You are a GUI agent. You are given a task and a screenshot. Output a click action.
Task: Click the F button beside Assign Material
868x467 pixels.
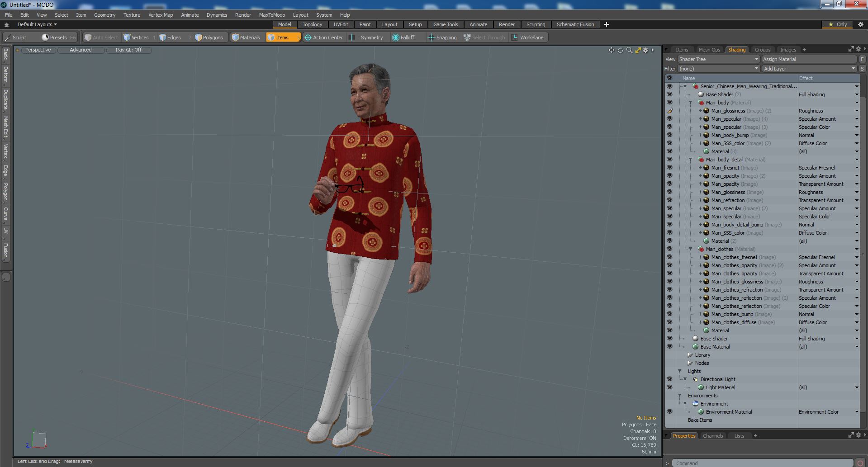tap(862, 59)
